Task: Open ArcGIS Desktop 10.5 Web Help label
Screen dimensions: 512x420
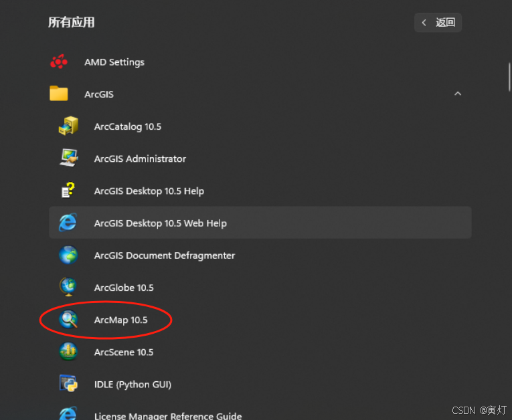Action: (x=161, y=223)
